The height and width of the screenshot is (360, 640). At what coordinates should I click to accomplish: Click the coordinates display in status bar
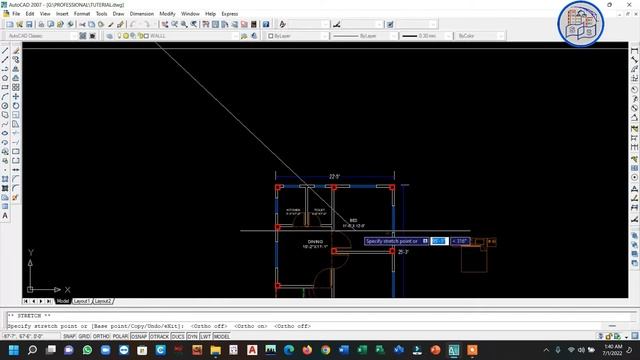click(x=31, y=336)
